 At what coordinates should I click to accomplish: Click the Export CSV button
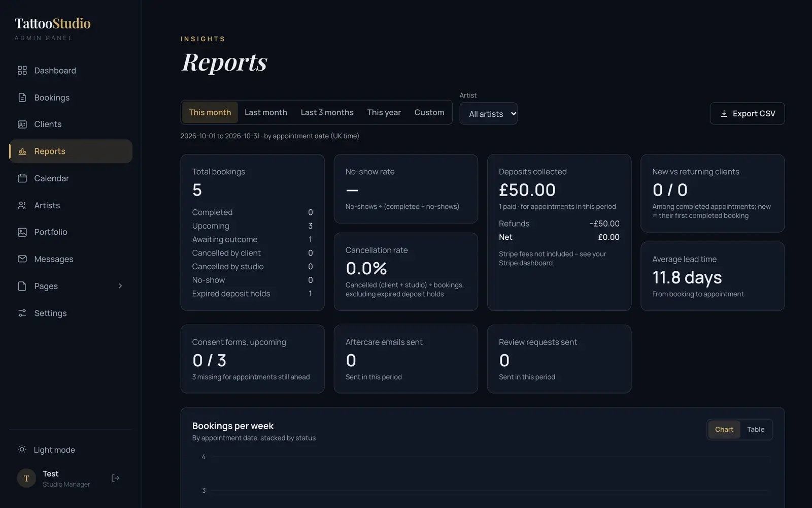point(747,114)
